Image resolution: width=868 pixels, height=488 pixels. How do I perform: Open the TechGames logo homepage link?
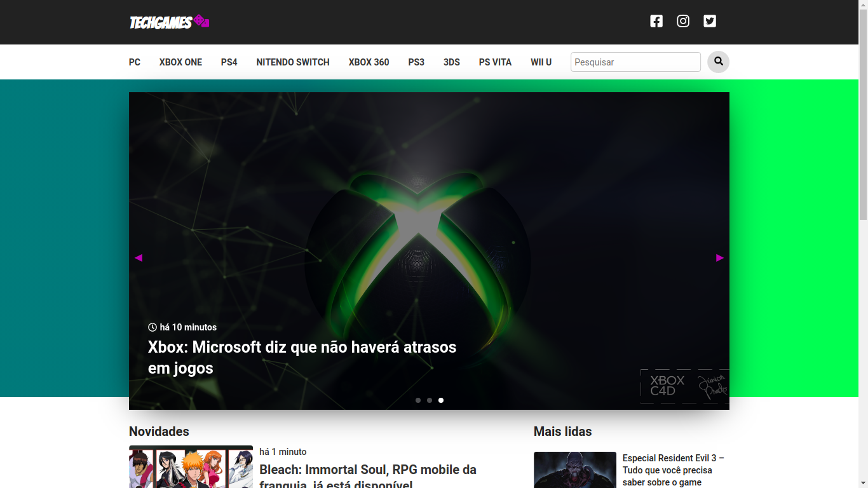(x=170, y=22)
